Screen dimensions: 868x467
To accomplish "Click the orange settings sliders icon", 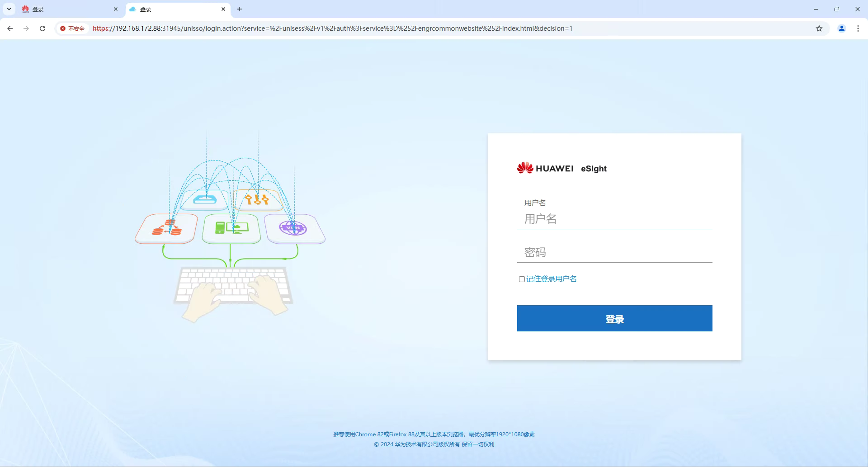I will (257, 199).
